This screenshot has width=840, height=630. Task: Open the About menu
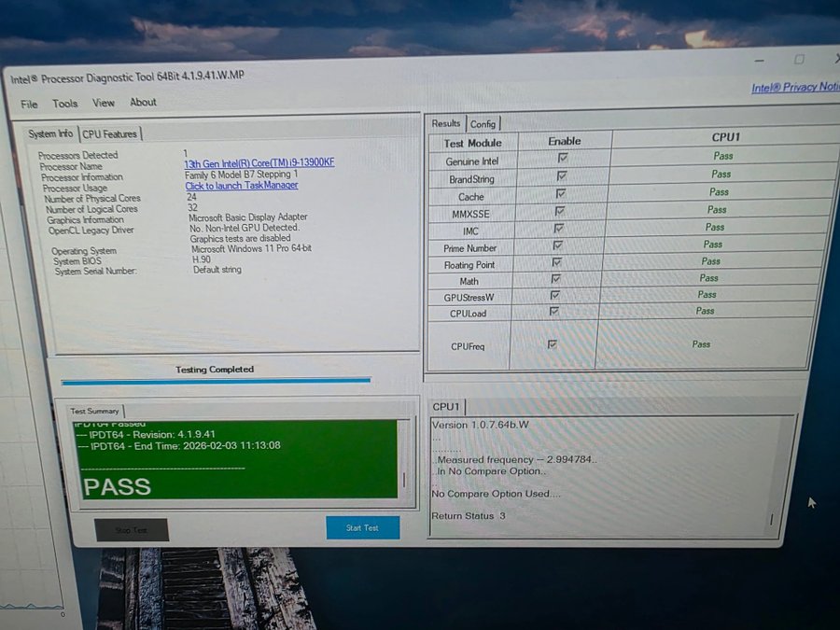point(143,103)
